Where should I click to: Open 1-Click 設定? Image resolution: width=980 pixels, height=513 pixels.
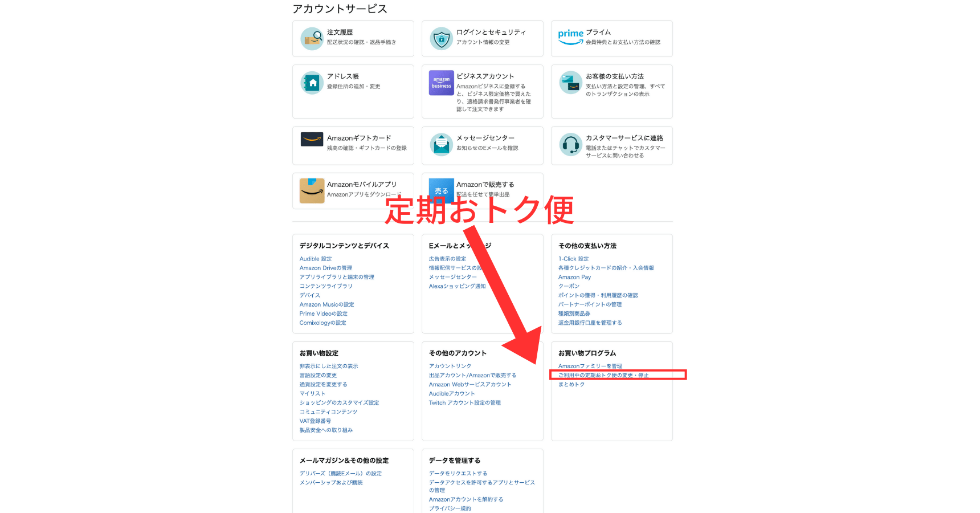coord(574,258)
